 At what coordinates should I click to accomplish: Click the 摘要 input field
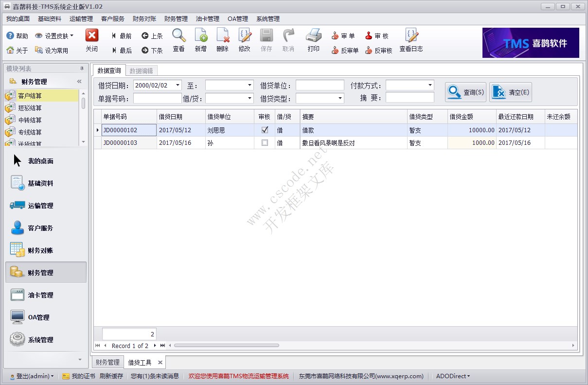coord(410,98)
